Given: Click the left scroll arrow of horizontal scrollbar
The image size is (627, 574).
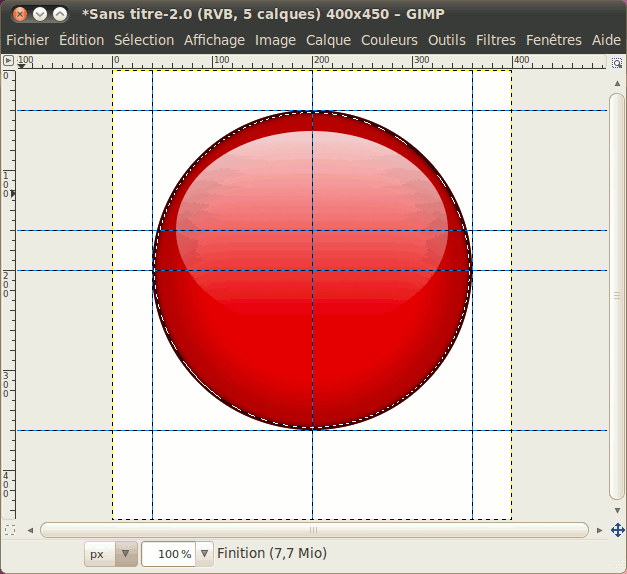Looking at the screenshot, I should [30, 529].
